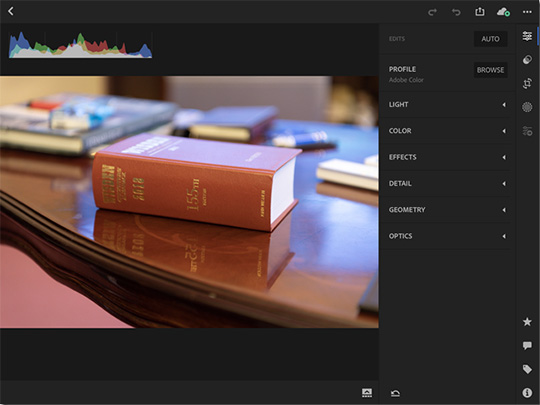Open the crop and rotate tool
The width and height of the screenshot is (540, 405).
pos(527,83)
